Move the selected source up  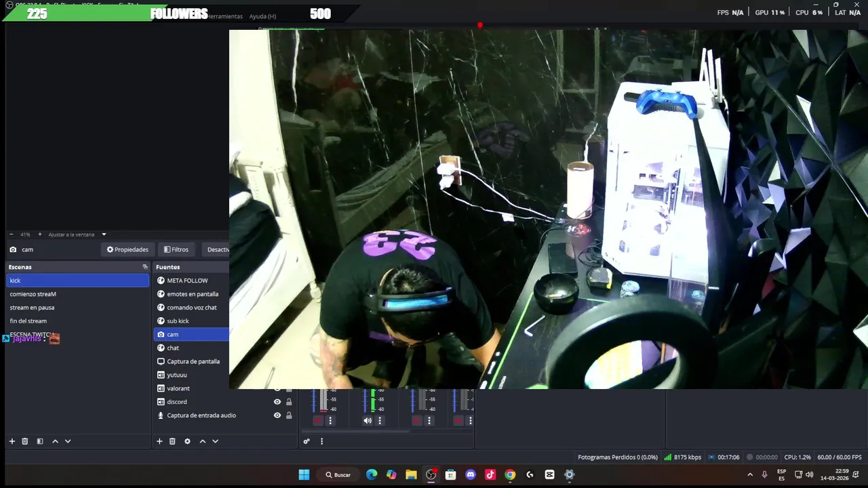202,441
